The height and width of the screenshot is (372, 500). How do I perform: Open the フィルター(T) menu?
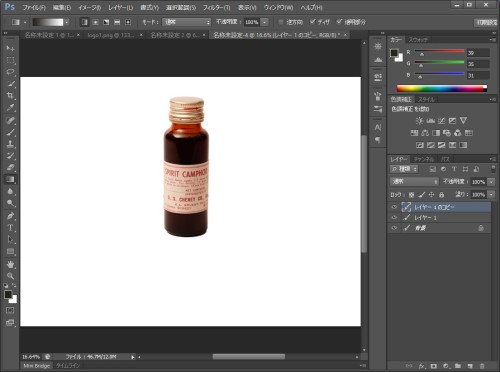[x=216, y=7]
